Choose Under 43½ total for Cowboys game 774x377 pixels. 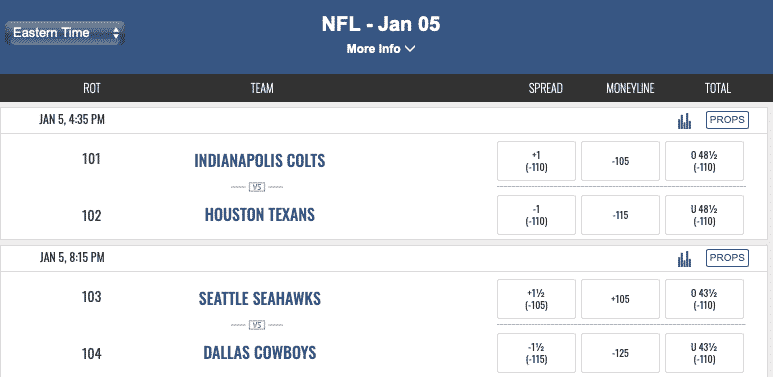704,353
